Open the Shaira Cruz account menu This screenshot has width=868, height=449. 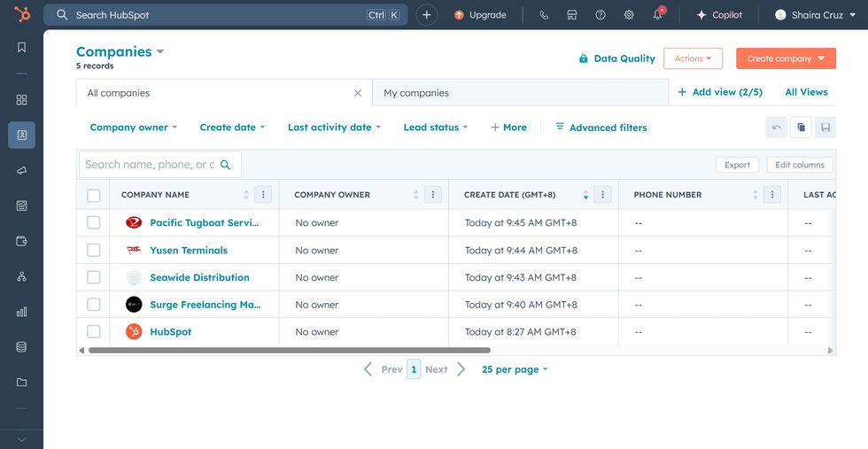pos(816,15)
